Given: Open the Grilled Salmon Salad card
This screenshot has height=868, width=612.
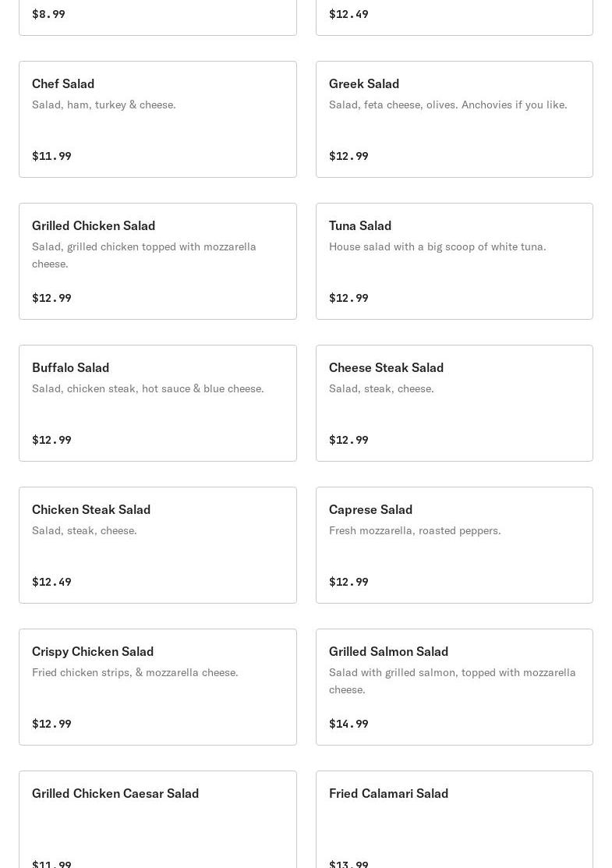Looking at the screenshot, I should pos(454,687).
